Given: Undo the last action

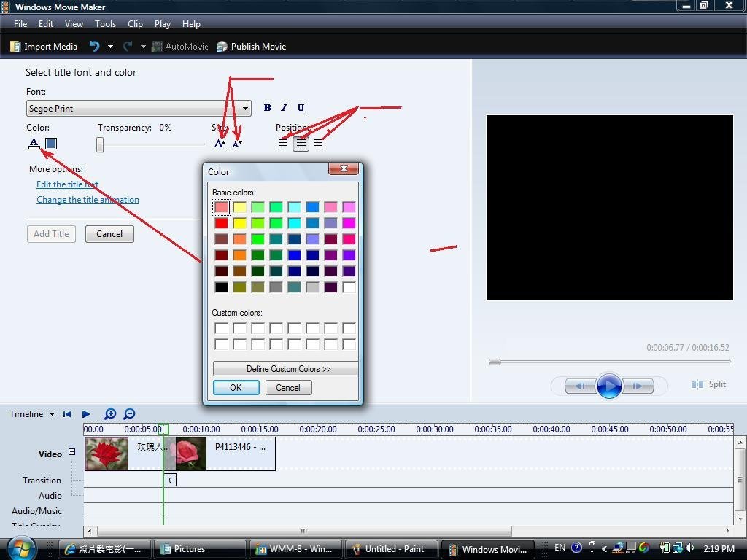Looking at the screenshot, I should [95, 46].
